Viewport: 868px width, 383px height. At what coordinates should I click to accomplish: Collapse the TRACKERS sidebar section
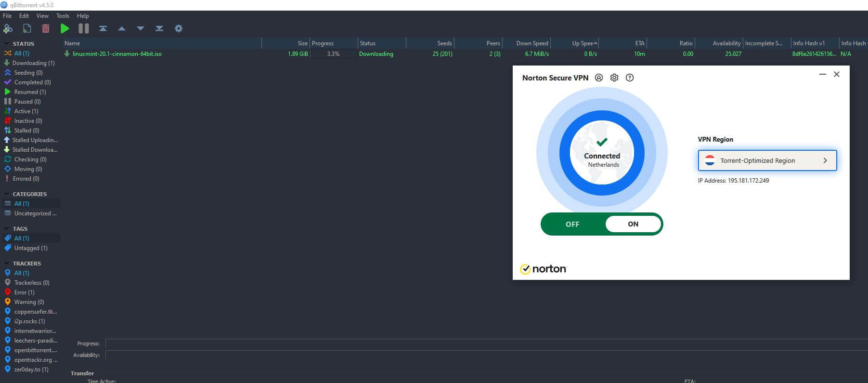tap(7, 263)
